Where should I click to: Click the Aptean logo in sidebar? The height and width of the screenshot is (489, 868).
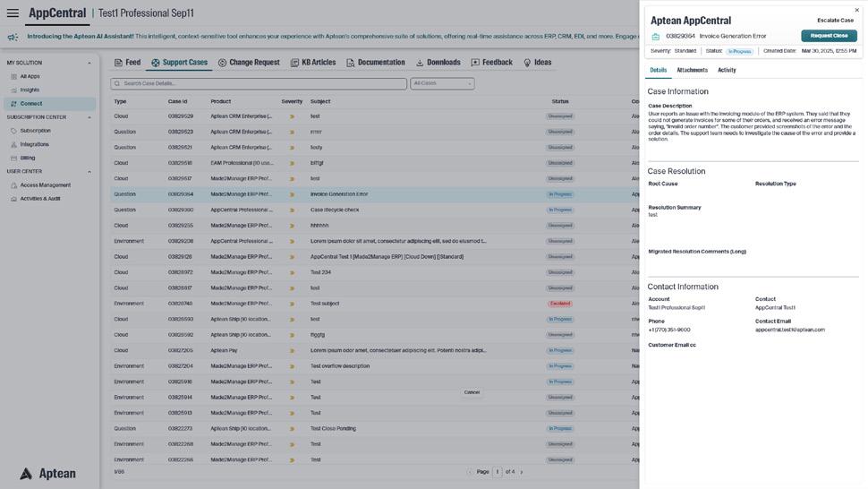point(48,474)
